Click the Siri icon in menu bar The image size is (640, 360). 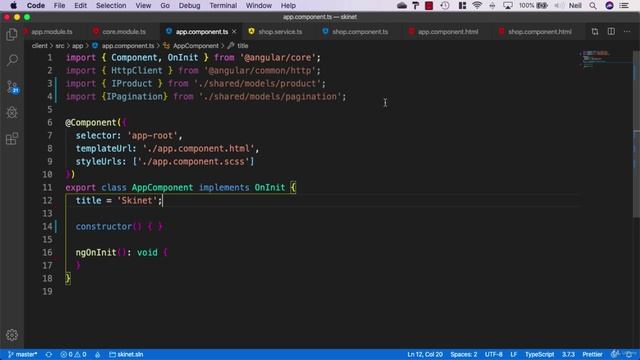tap(609, 5)
